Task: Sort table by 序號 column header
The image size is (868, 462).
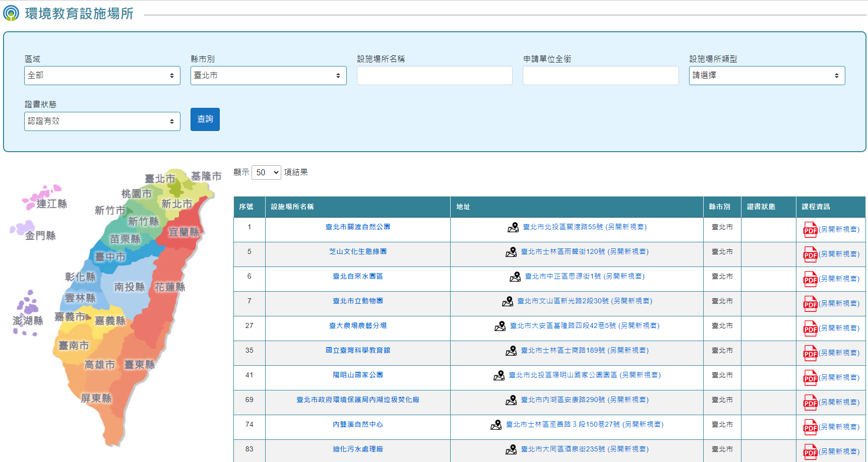Action: coord(246,207)
